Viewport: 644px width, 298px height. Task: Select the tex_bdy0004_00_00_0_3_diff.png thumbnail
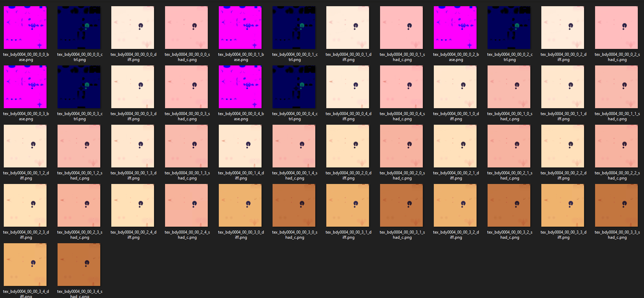coord(133,87)
